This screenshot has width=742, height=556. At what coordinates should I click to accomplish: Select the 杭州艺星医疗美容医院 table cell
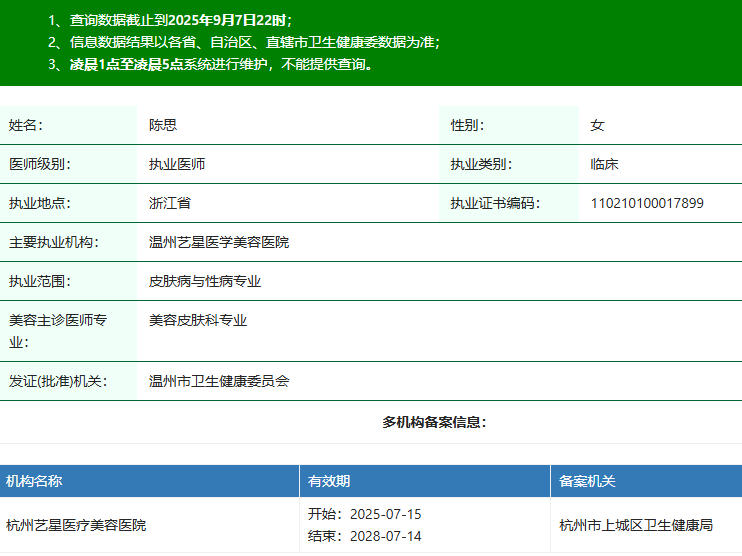coord(76,525)
